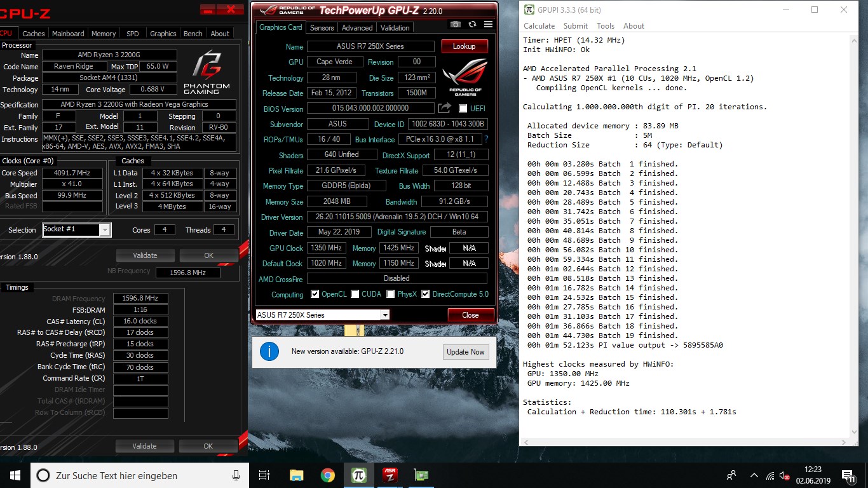
Task: Open the GPUPI About menu
Action: click(x=634, y=26)
